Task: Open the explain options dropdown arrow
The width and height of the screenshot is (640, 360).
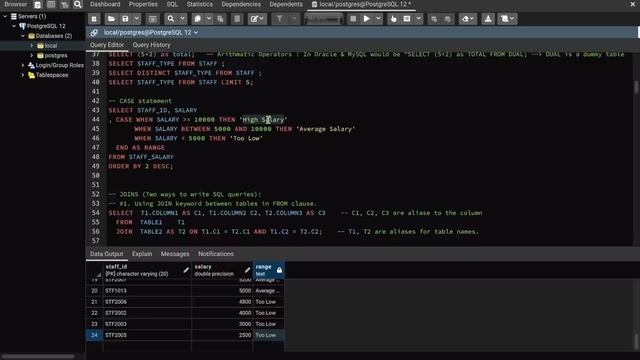Action: (418, 19)
